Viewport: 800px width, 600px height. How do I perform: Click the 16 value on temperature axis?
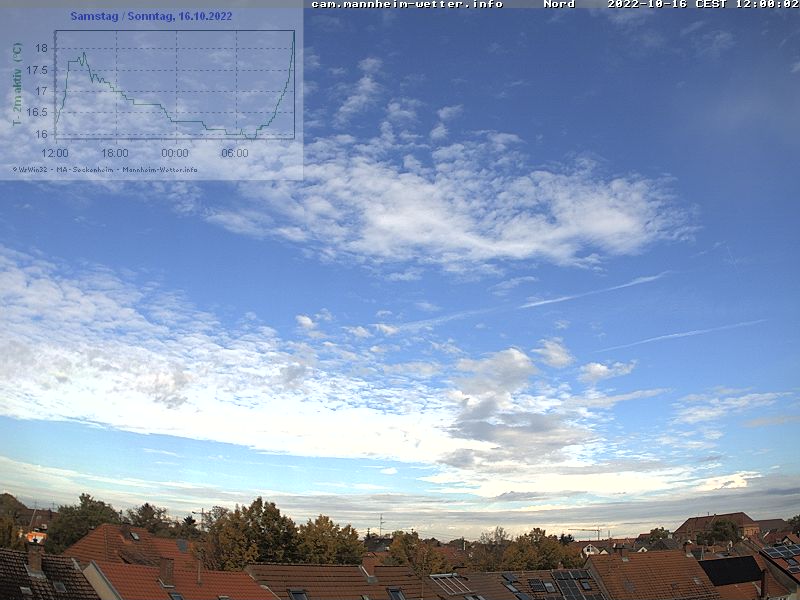click(x=41, y=134)
